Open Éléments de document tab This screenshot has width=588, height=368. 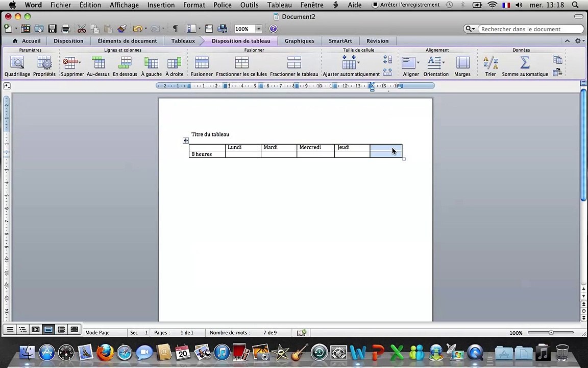(128, 40)
